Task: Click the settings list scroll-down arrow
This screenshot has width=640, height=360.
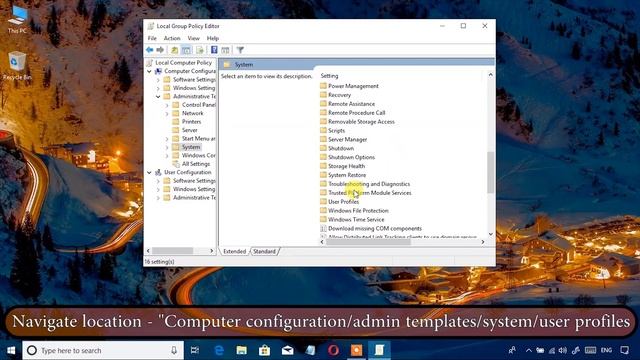Action: click(491, 234)
